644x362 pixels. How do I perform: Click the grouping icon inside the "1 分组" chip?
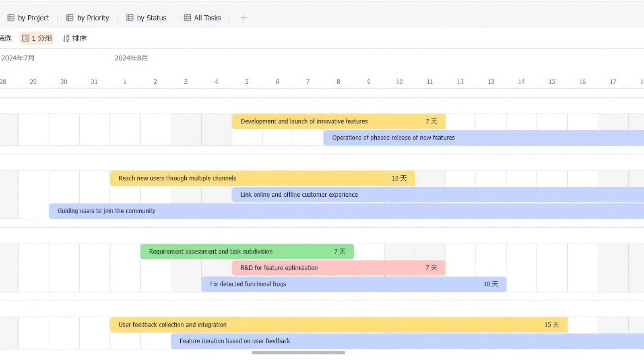tap(26, 38)
